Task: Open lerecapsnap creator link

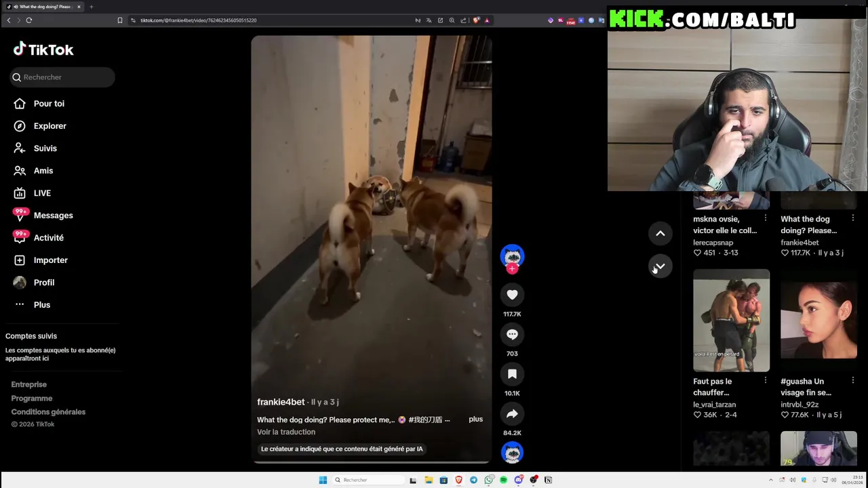Action: pyautogui.click(x=713, y=243)
